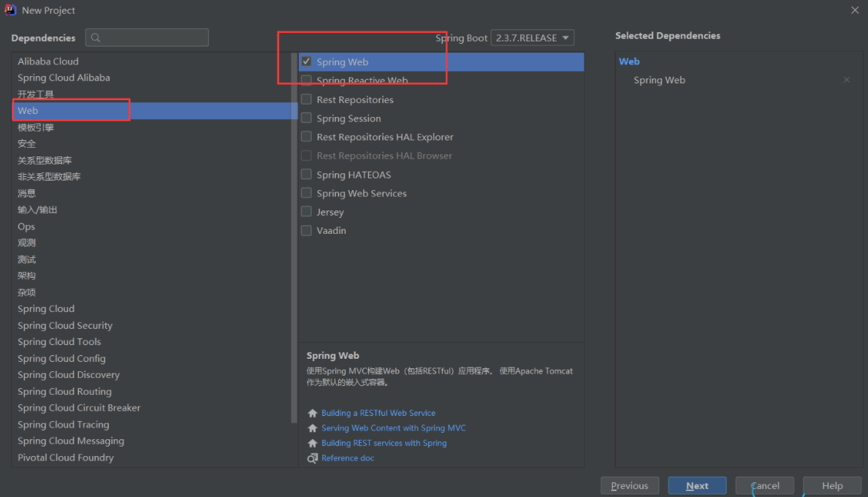Screen dimensions: 868x497
Task: Select the Spring Cloud Tools category
Action: click(x=151, y=341)
